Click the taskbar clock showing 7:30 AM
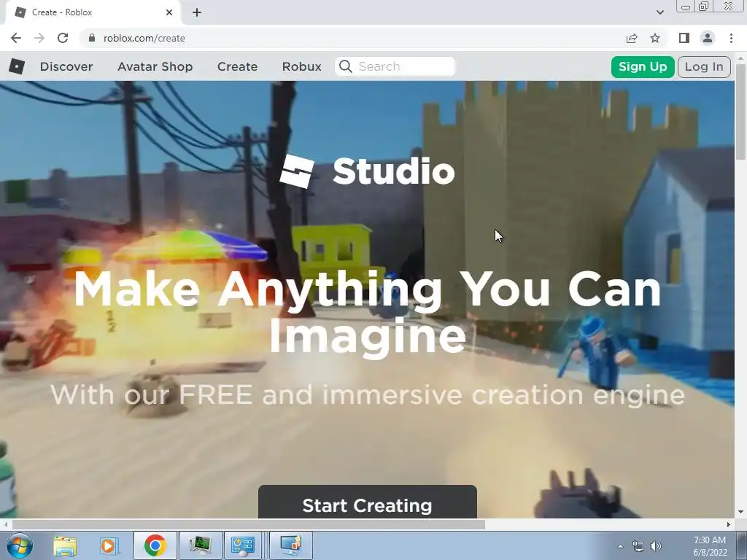Viewport: 747px width, 560px height. [710, 546]
